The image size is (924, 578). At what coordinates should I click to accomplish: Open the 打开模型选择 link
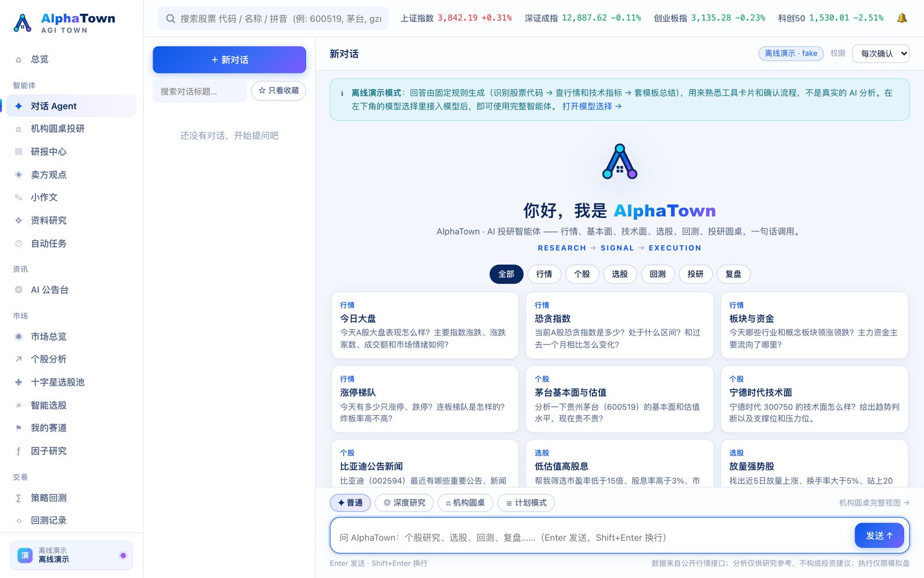(x=592, y=106)
